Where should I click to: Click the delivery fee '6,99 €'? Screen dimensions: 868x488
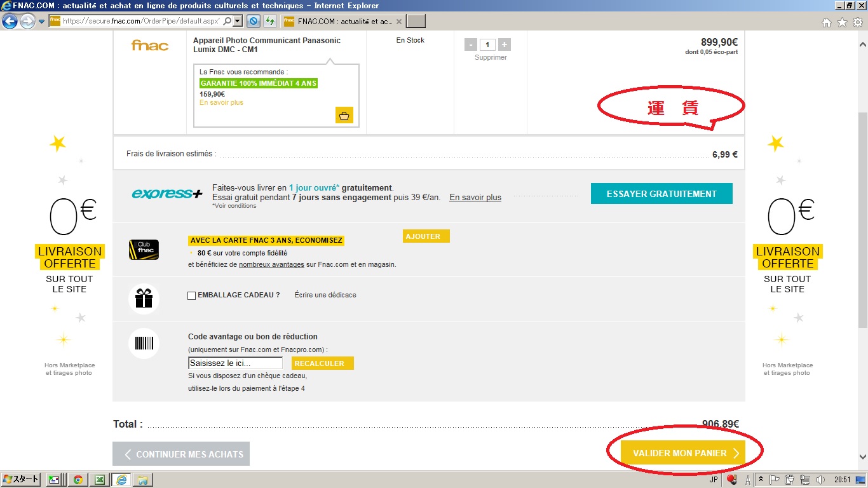point(725,154)
